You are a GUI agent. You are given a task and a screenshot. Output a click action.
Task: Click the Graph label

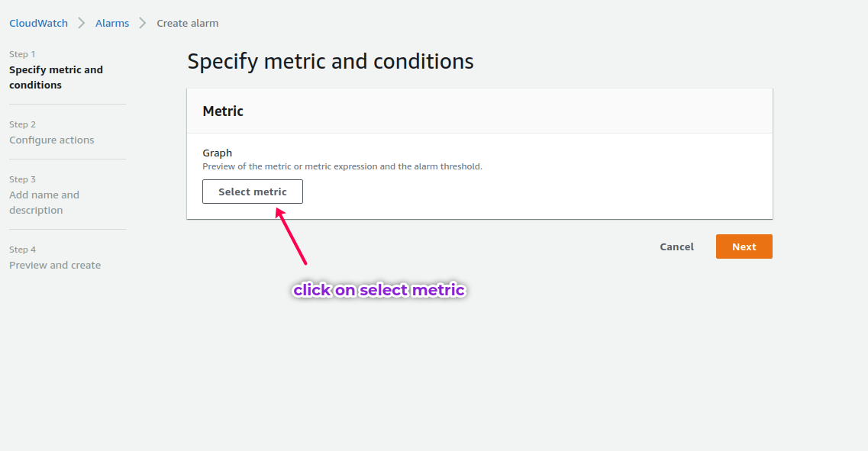tap(217, 153)
